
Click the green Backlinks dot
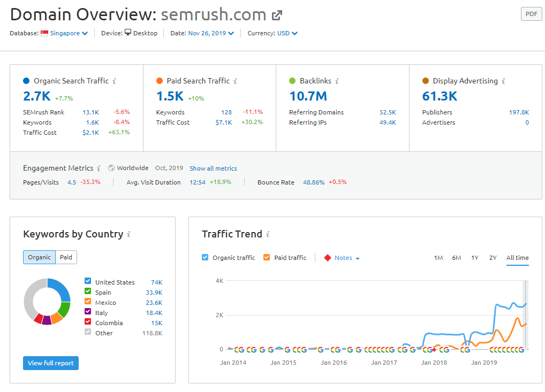292,81
